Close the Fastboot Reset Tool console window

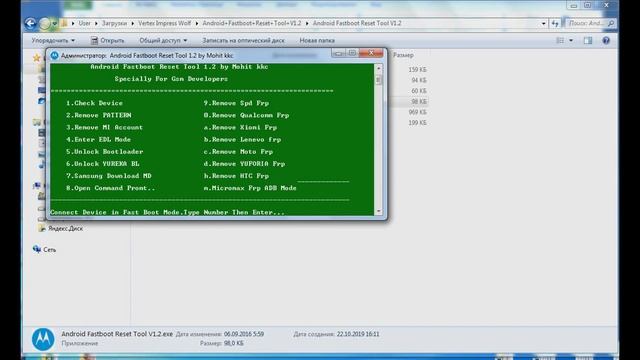(x=371, y=53)
